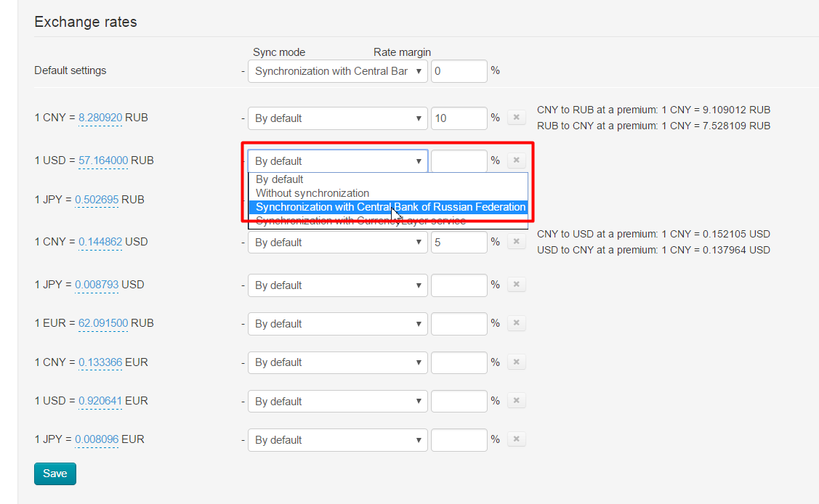
Task: Click x button for USD to EUR
Action: click(x=516, y=401)
